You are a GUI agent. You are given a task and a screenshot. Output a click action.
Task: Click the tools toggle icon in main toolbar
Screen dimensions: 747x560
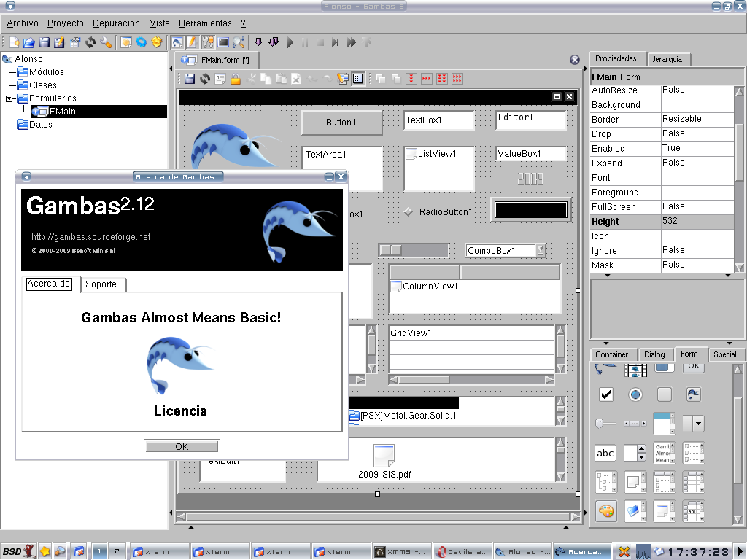[x=208, y=42]
